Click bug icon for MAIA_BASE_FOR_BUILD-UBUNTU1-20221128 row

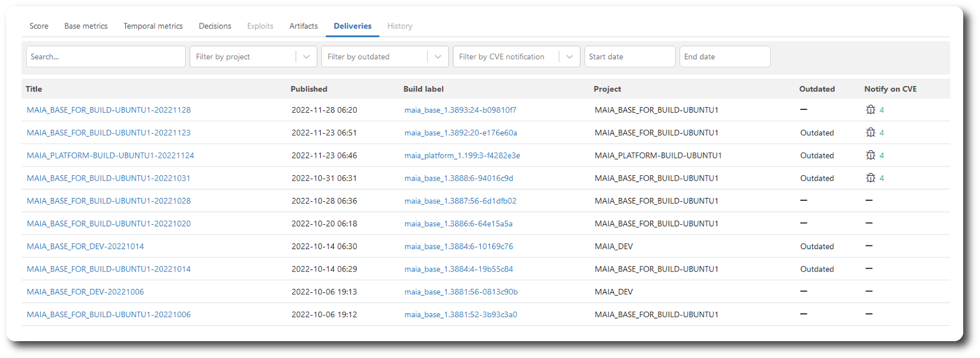(x=870, y=110)
